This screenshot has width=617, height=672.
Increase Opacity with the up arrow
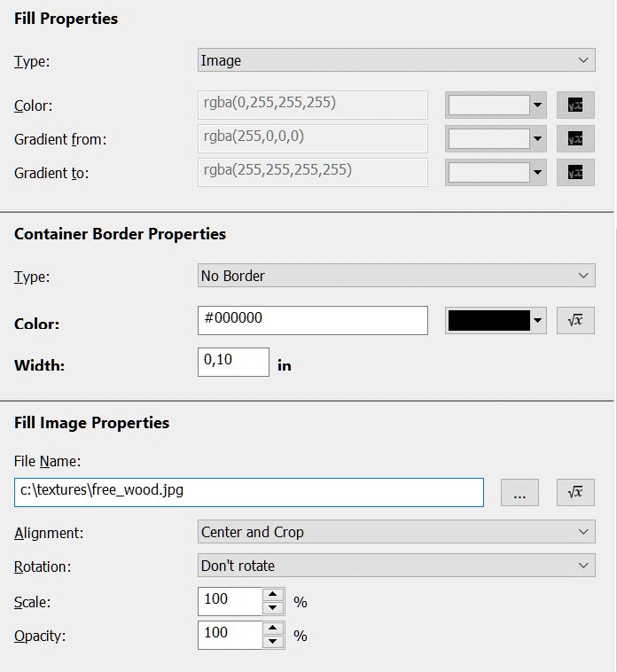273,629
